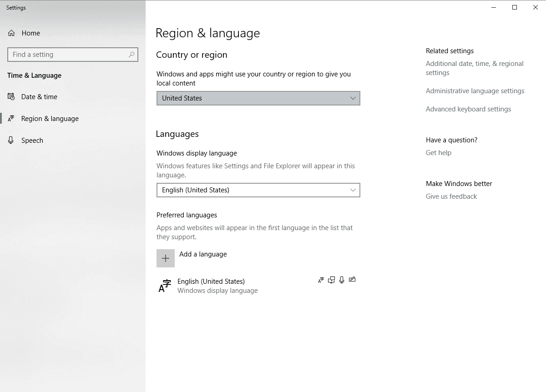Click the Region & language sidebar icon
The width and height of the screenshot is (546, 392).
[11, 119]
